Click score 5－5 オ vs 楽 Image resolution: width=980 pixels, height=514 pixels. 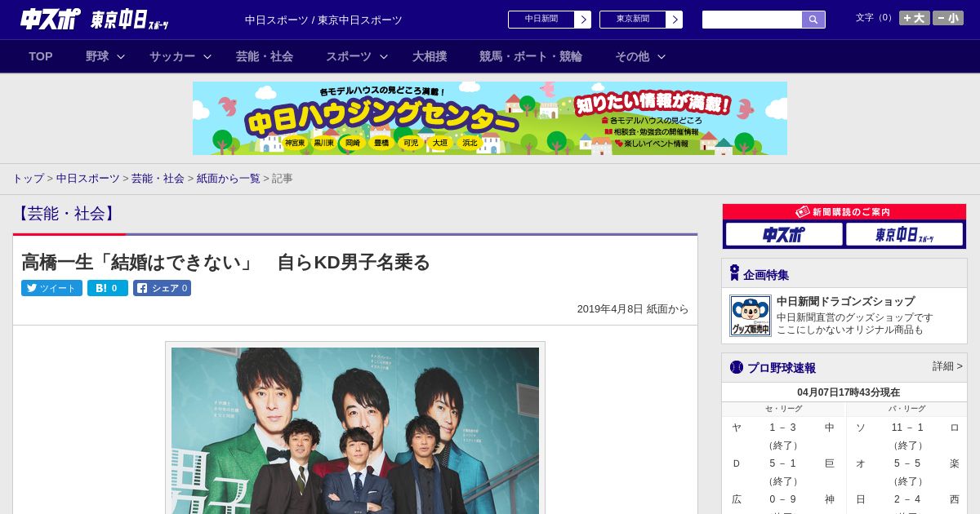coord(907,463)
